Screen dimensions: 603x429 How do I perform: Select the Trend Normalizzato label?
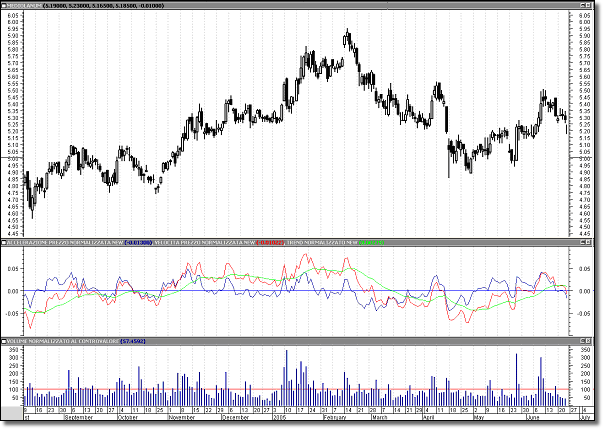point(322,242)
